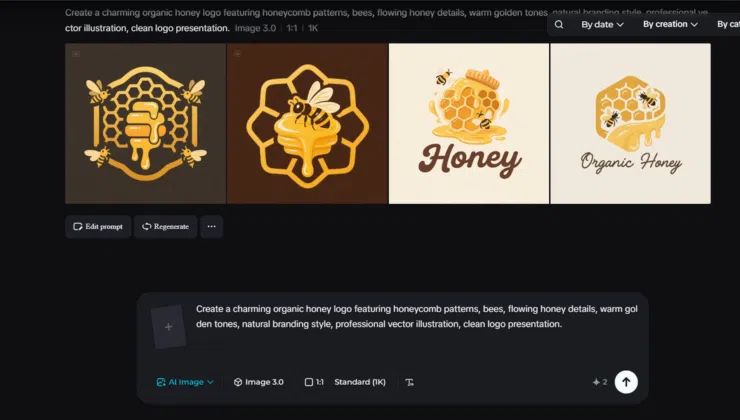Select Standard (1K) resolution option
This screenshot has height=420, width=740.
(360, 382)
